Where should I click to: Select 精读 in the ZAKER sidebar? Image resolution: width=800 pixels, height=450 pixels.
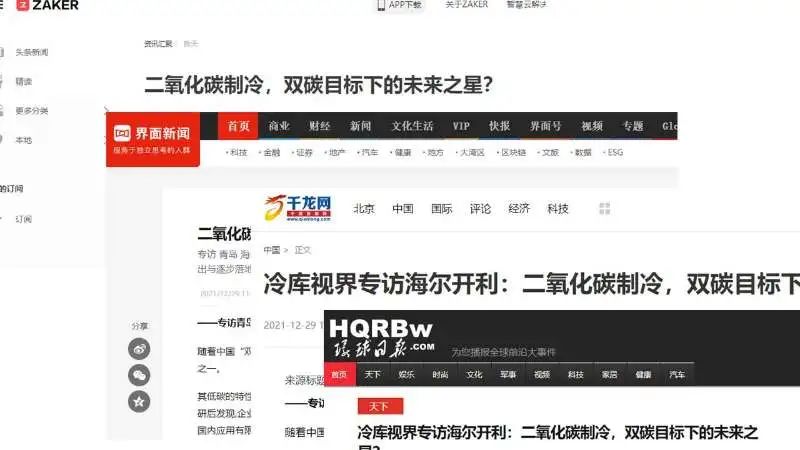(x=23, y=81)
